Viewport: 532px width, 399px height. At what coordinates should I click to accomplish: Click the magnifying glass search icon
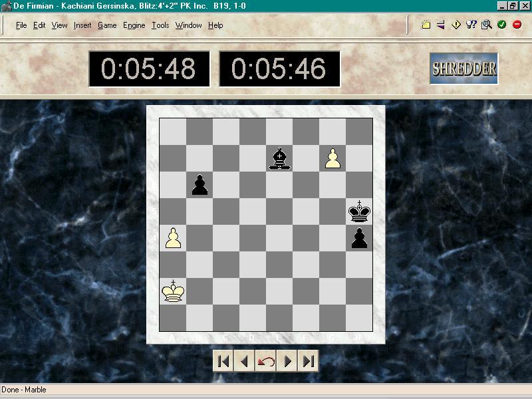pyautogui.click(x=487, y=25)
